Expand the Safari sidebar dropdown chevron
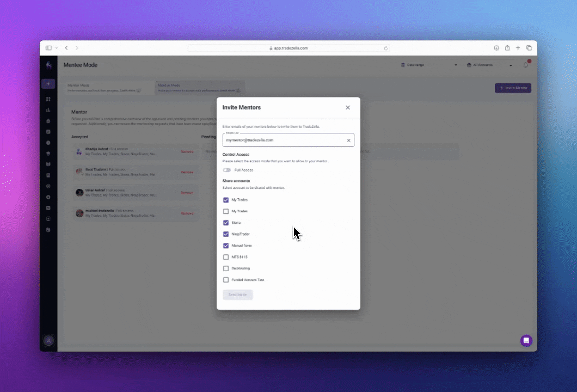The height and width of the screenshot is (392, 577). point(56,48)
